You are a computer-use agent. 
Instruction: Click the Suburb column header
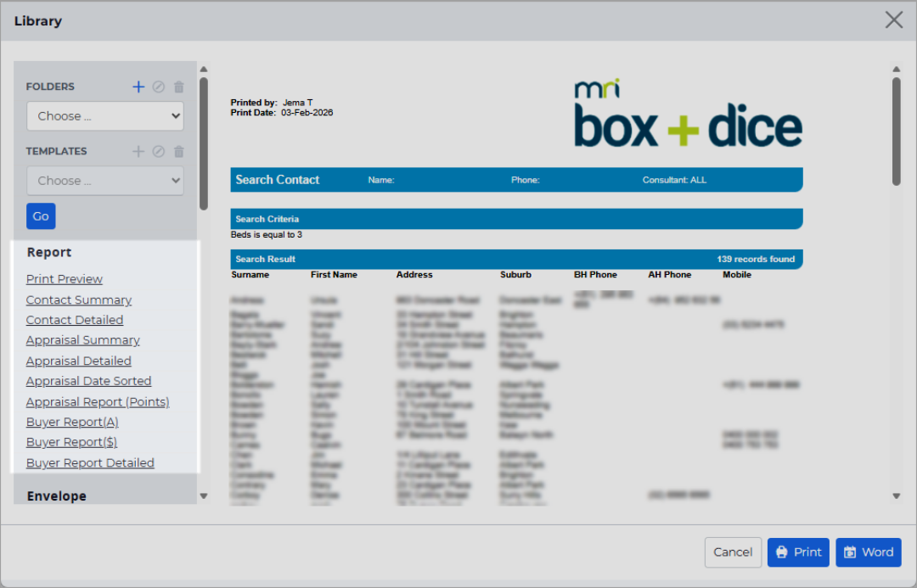516,275
